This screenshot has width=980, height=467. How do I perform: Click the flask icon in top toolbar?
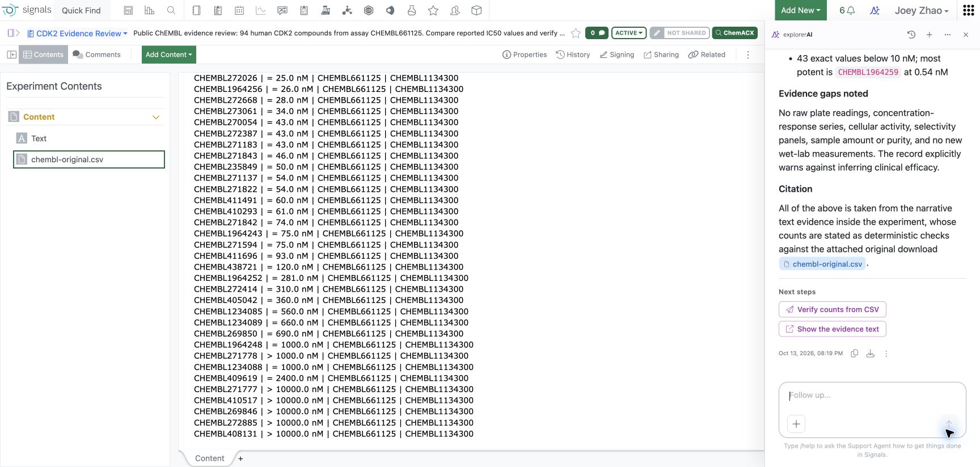412,10
